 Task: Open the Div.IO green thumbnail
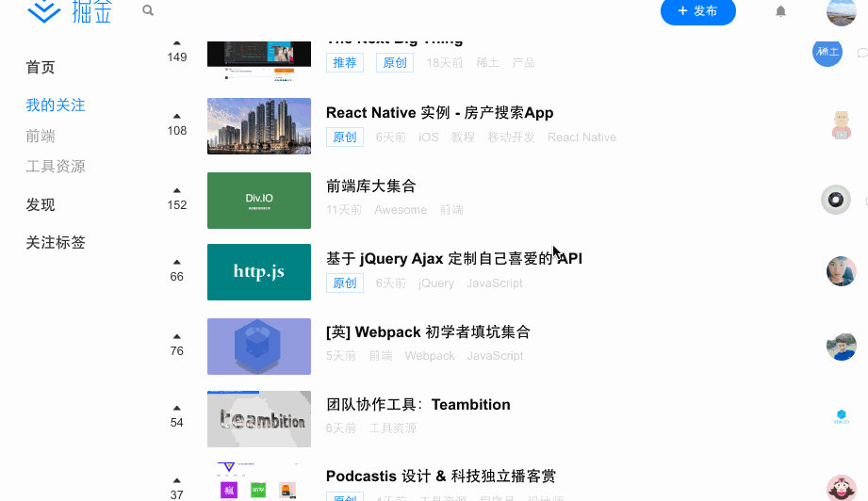[x=259, y=201]
